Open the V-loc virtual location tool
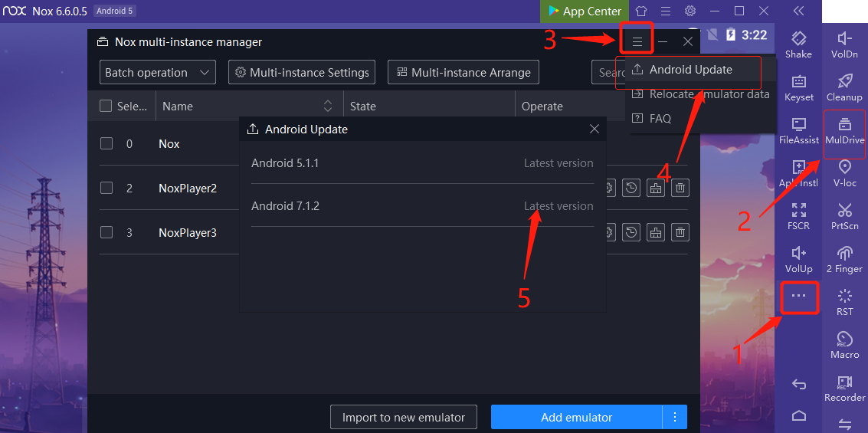868x433 pixels. [845, 173]
